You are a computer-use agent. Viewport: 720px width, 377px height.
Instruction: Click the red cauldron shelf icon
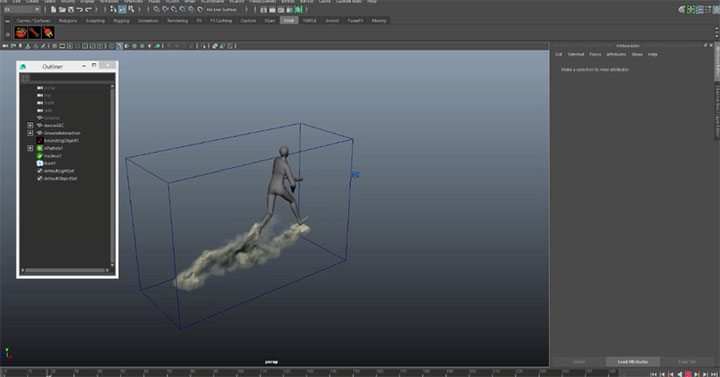(x=21, y=32)
